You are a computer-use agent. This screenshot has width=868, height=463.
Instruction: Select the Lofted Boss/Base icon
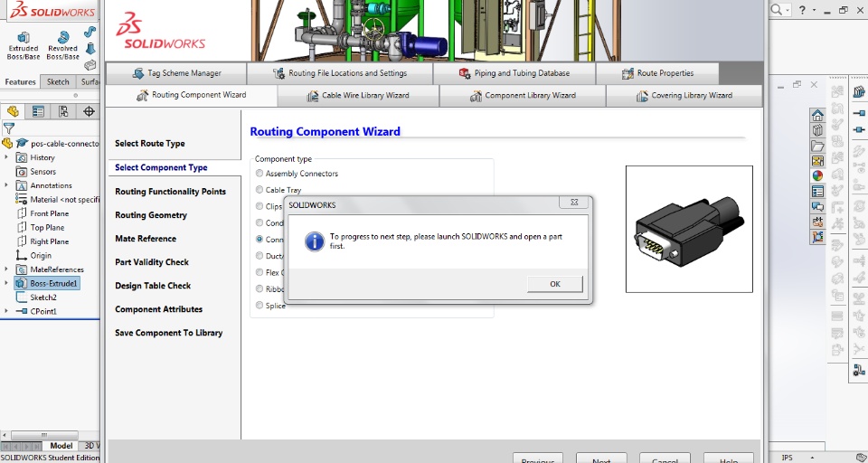pyautogui.click(x=90, y=49)
